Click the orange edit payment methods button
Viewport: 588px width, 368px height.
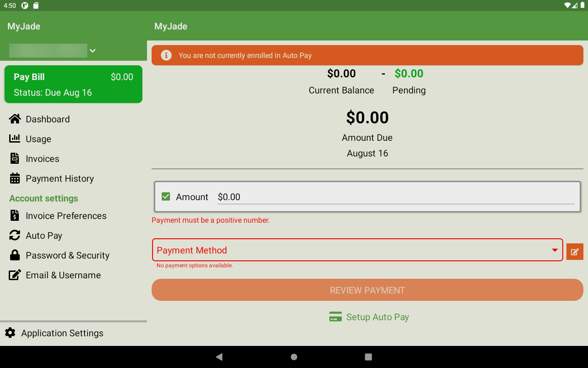[575, 252]
